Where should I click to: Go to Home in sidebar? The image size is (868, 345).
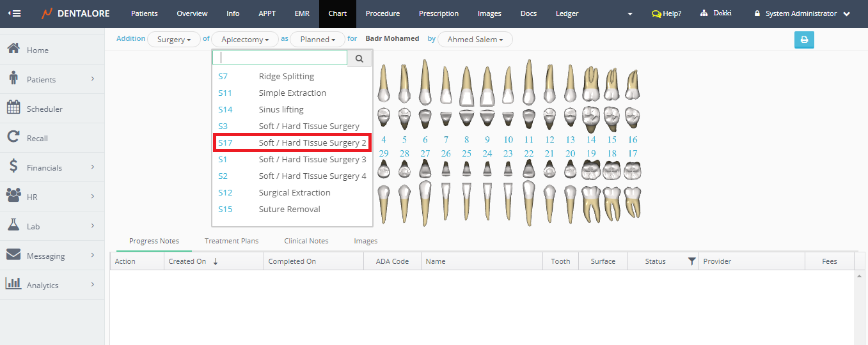tap(37, 50)
